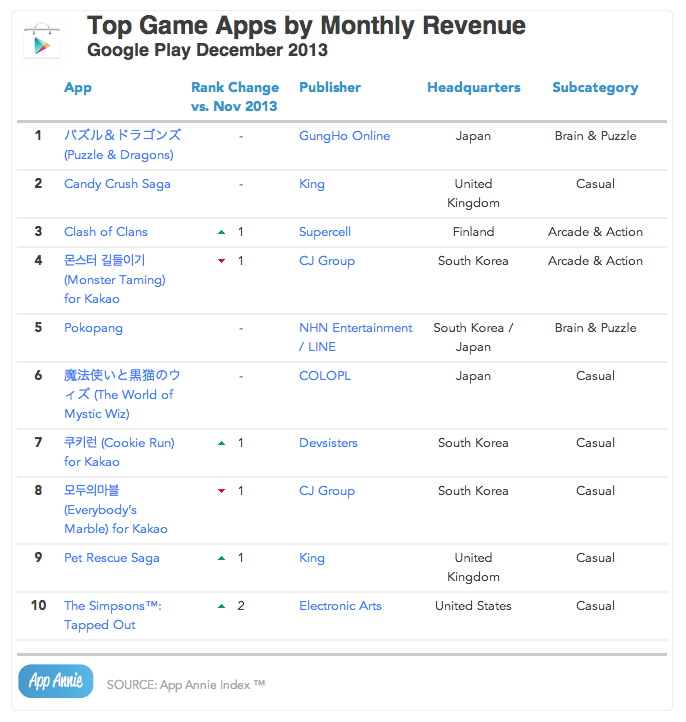Open the COLOPL publisher link
This screenshot has height=722, width=686.
click(325, 376)
